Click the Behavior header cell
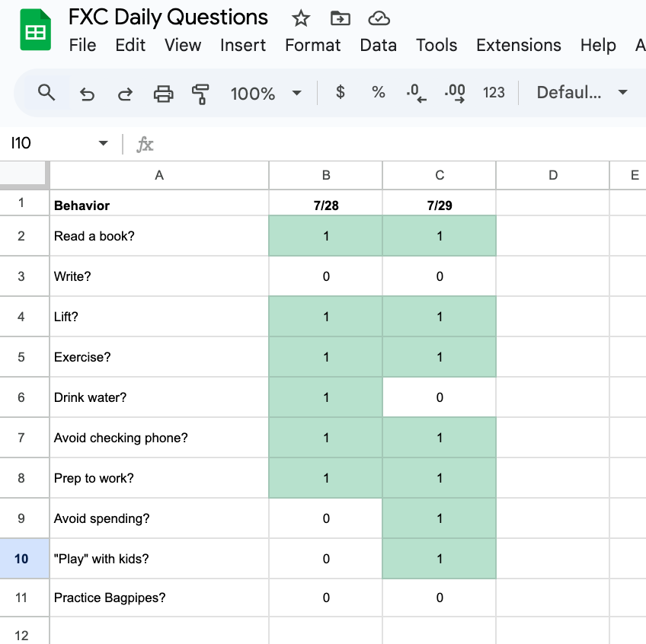Viewport: 646px width, 644px height. 159,203
